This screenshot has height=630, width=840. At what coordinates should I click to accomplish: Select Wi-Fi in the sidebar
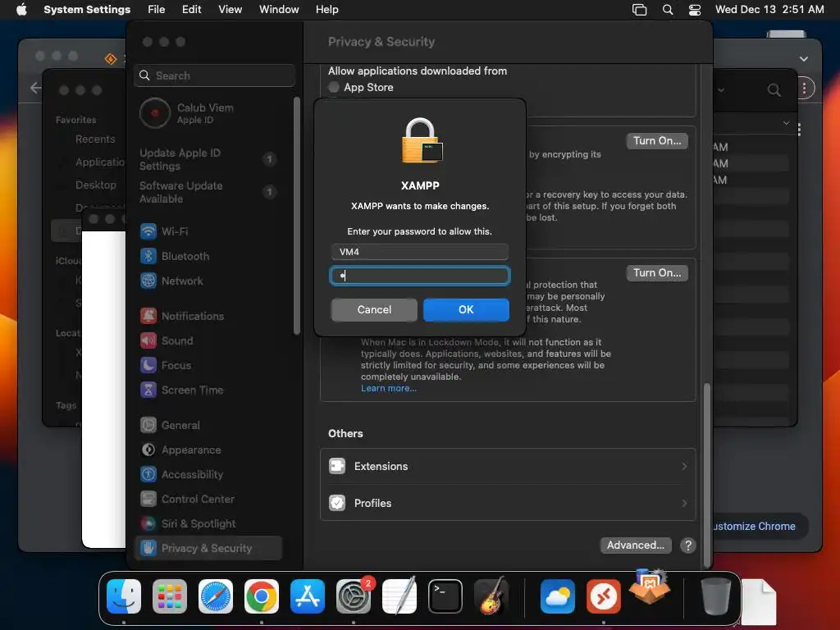click(208, 231)
